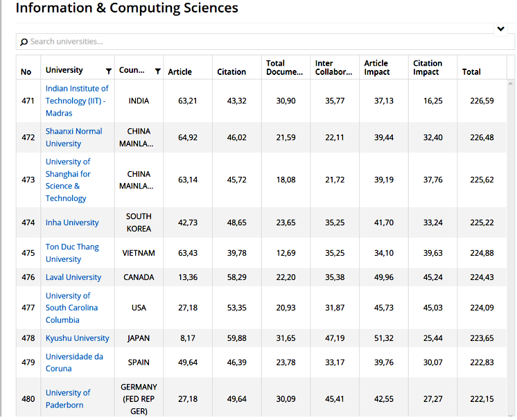Sort by the Citation column header
Image resolution: width=517 pixels, height=420 pixels.
[231, 72]
